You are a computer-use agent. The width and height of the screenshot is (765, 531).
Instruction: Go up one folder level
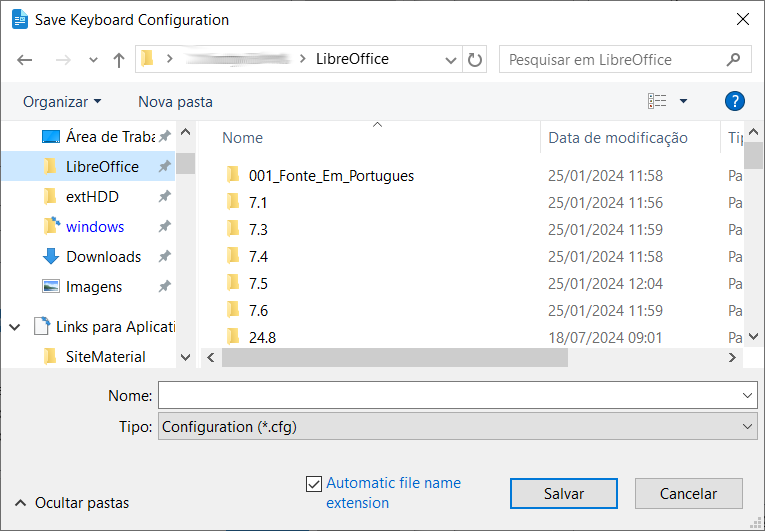(x=119, y=60)
